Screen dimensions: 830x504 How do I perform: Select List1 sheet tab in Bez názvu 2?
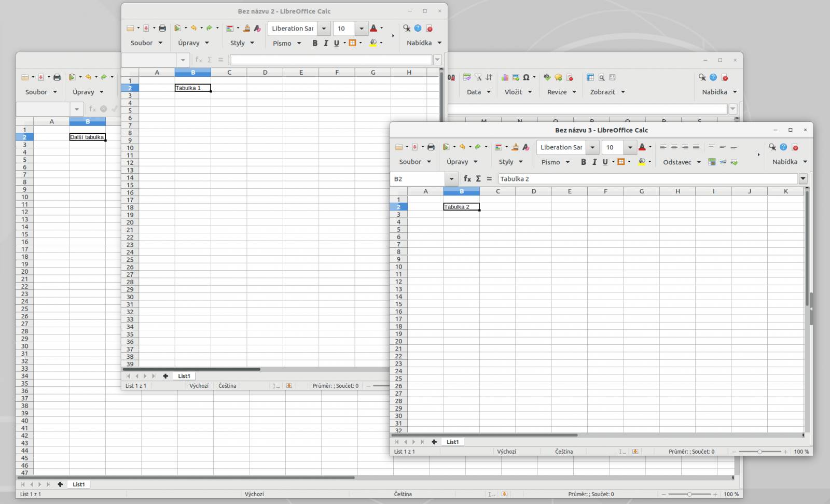(x=184, y=376)
